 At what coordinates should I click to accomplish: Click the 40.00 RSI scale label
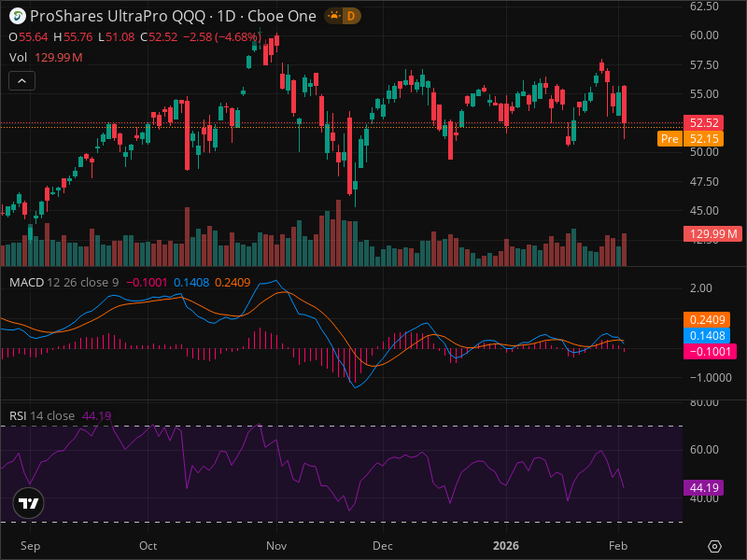click(704, 498)
